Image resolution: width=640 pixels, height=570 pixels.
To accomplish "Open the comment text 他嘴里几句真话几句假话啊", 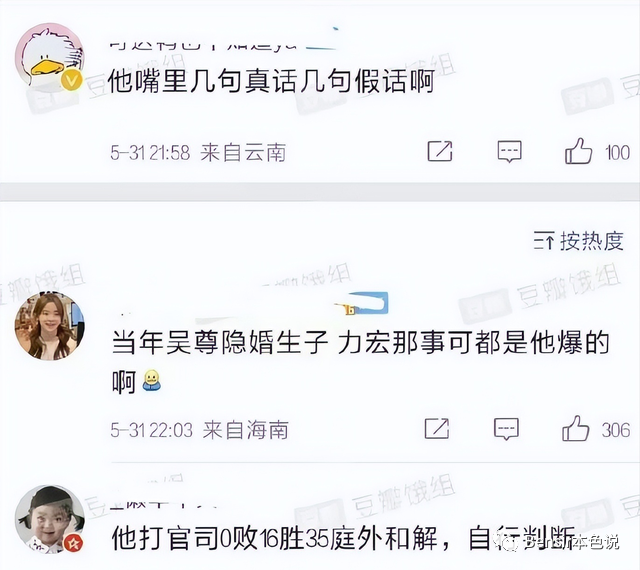I will click(271, 82).
